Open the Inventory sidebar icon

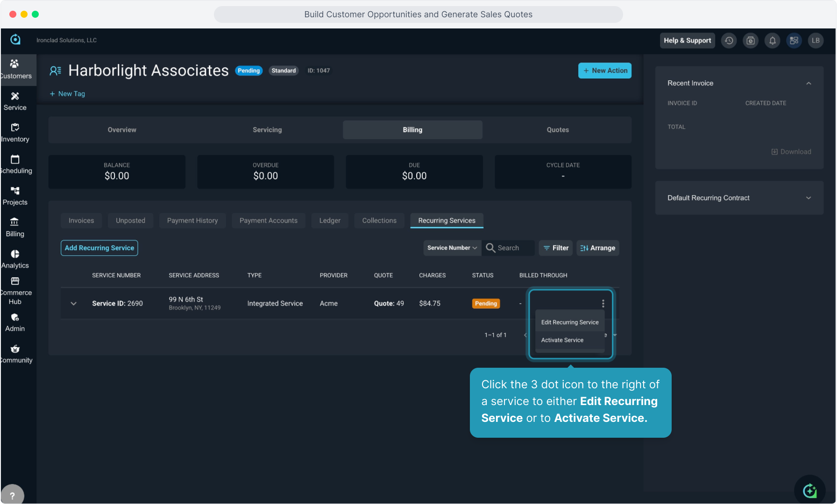coord(15,133)
